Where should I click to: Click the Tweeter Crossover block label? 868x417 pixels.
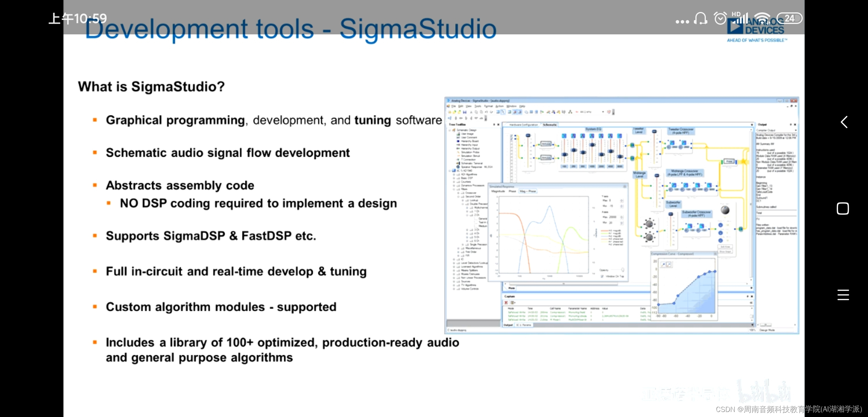[x=681, y=131]
